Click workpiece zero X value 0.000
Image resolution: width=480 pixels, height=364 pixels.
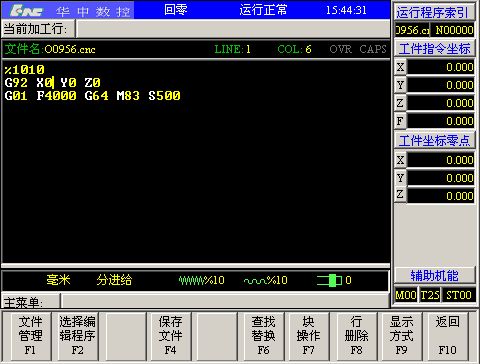(x=441, y=160)
